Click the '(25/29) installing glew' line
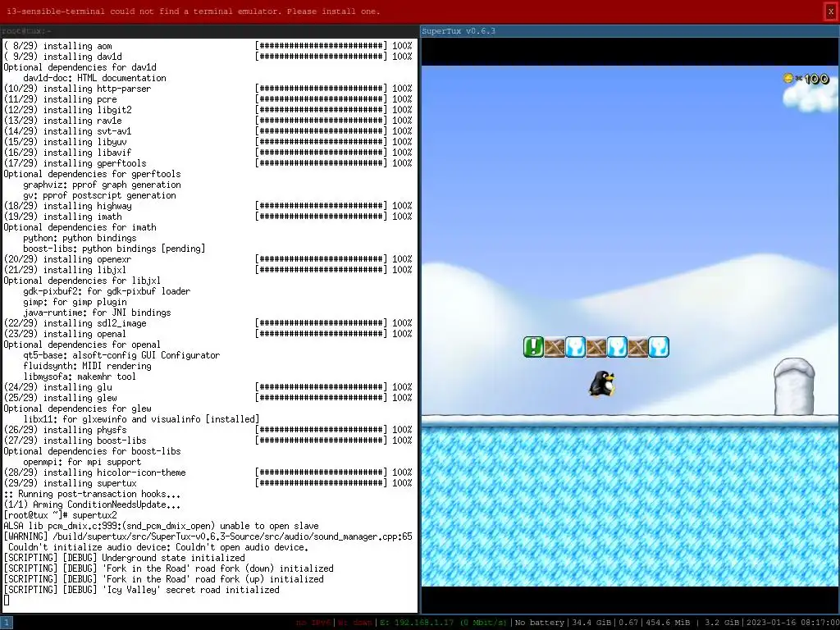The height and width of the screenshot is (630, 840). pos(61,398)
